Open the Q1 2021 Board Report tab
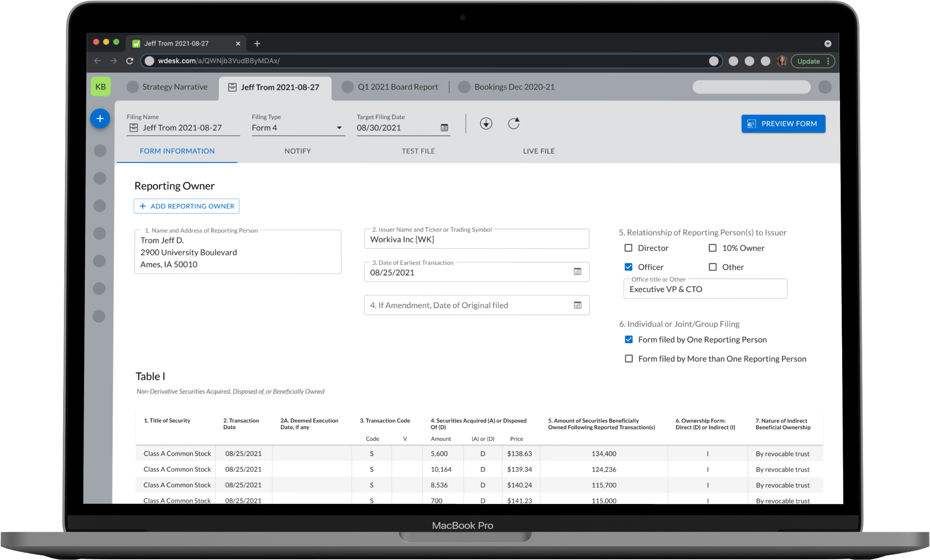930x560 pixels. pyautogui.click(x=389, y=87)
